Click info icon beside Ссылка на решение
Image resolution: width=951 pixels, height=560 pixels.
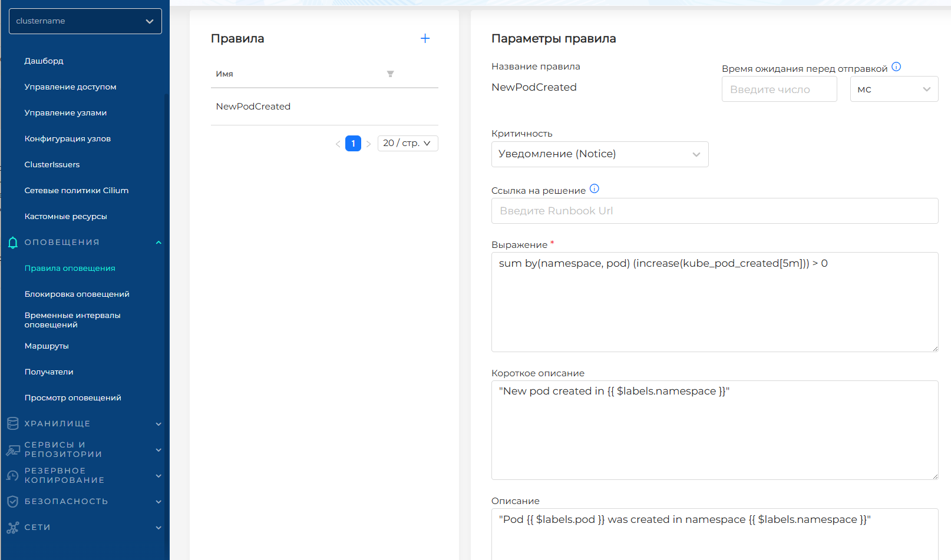pyautogui.click(x=595, y=189)
